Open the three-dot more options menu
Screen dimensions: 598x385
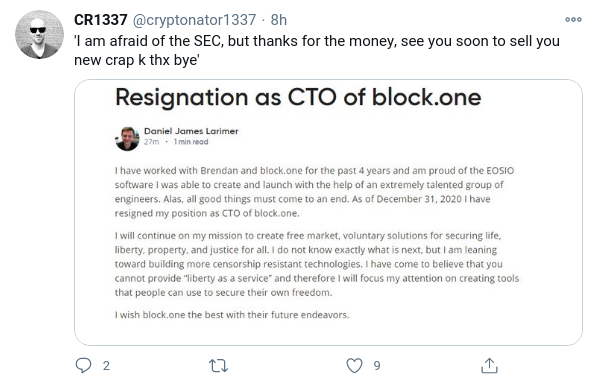tap(573, 19)
